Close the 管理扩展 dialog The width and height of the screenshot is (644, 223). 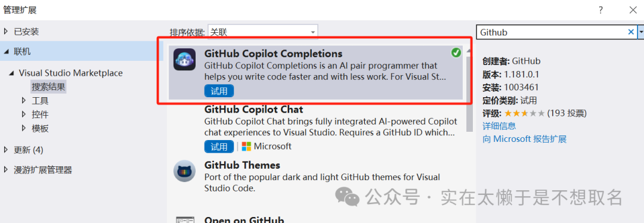coord(633,10)
